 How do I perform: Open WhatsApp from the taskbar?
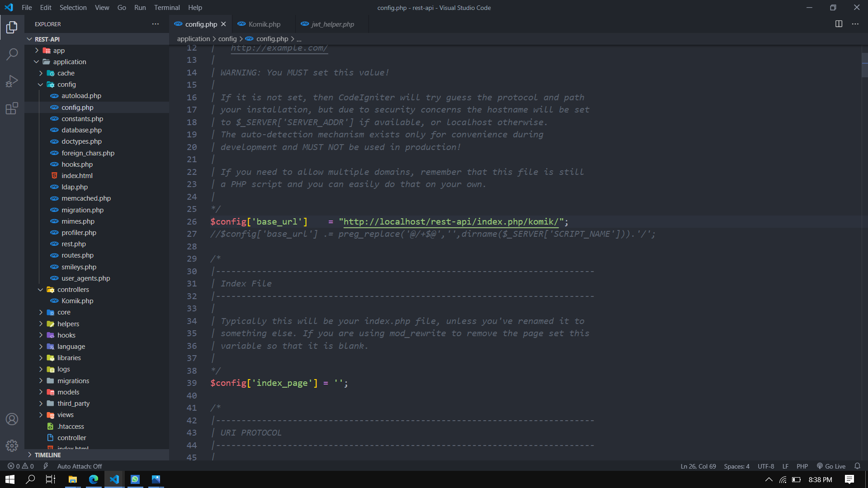point(135,479)
